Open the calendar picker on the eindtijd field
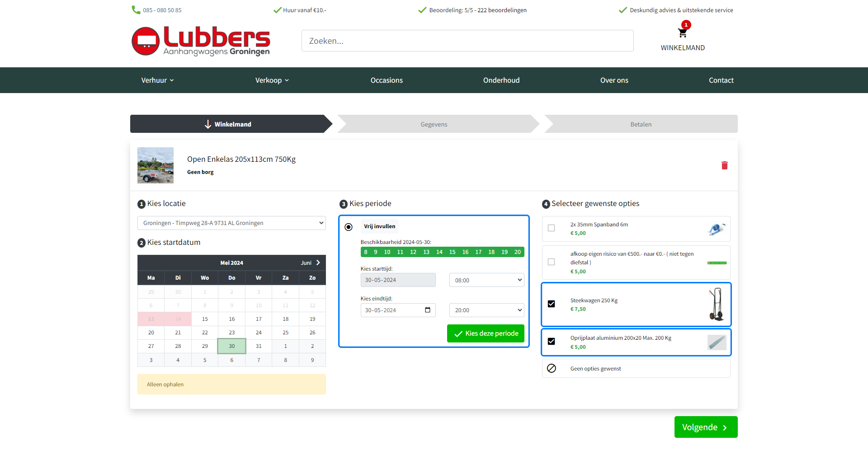This screenshot has width=868, height=450. click(428, 310)
